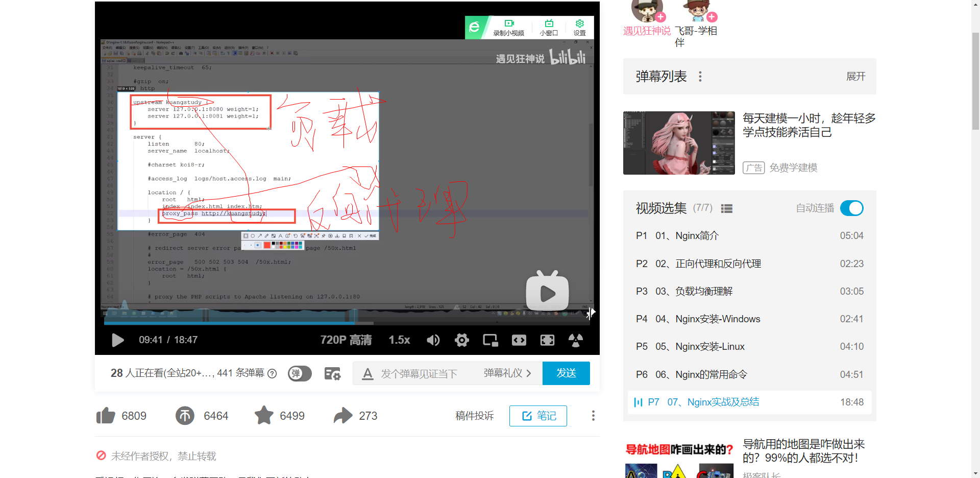980x478 pixels.
Task: Open 设置 in browser video toolbar
Action: [x=579, y=28]
